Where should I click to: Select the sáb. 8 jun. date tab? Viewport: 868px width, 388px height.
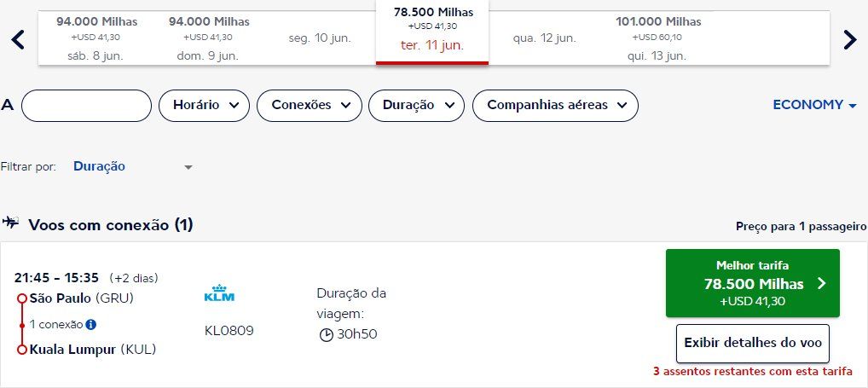point(96,38)
